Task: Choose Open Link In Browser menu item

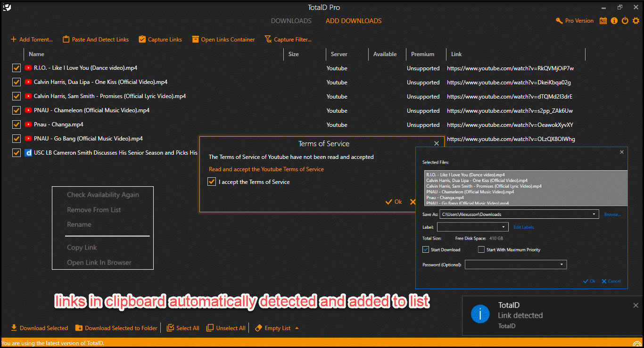Action: click(x=99, y=262)
